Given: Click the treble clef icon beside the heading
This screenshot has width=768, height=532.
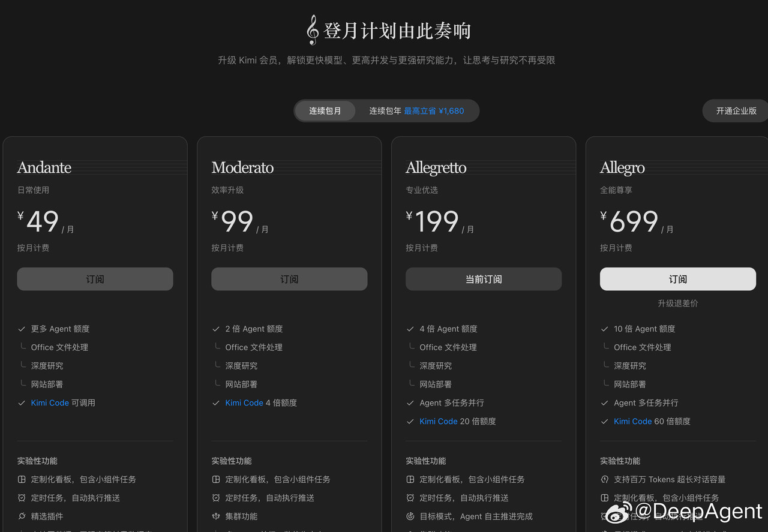Looking at the screenshot, I should click(x=312, y=30).
